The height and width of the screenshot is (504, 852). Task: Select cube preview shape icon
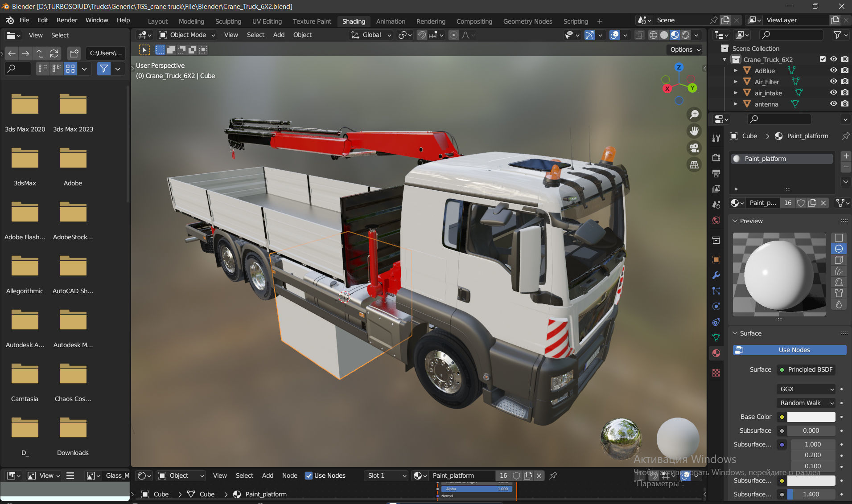pyautogui.click(x=839, y=260)
